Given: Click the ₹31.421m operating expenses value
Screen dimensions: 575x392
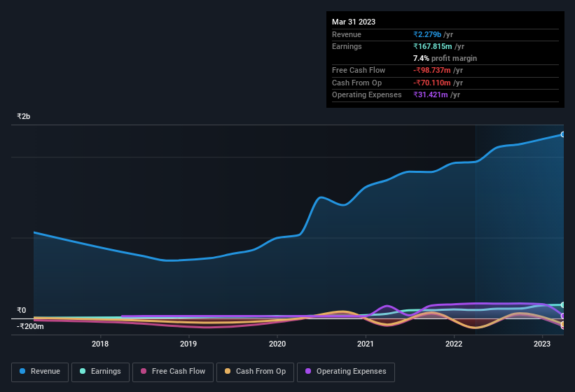Looking at the screenshot, I should [x=431, y=94].
